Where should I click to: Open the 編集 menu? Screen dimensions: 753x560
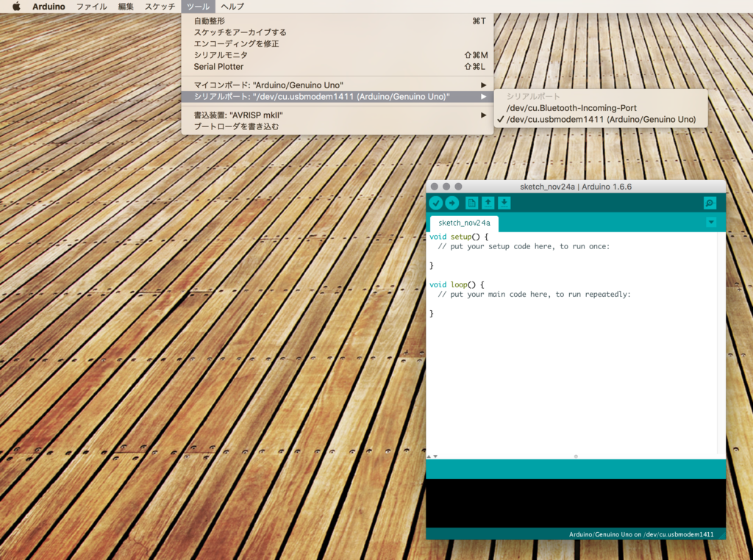[x=126, y=6]
